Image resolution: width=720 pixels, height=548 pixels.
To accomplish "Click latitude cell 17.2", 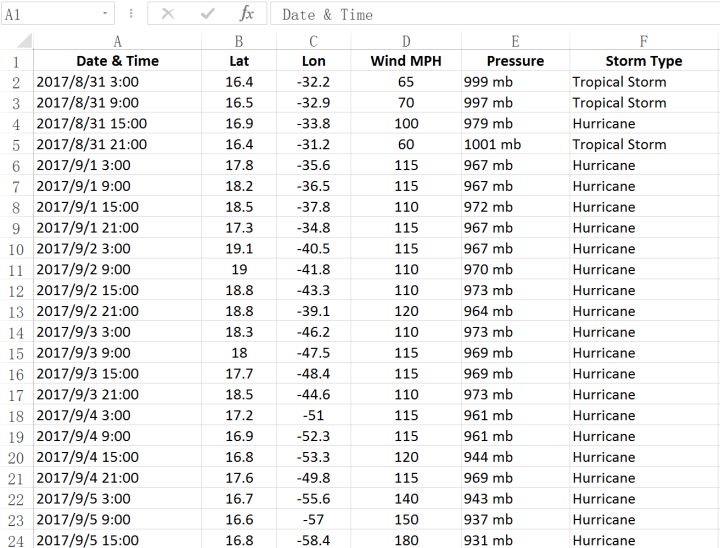I will tap(239, 415).
